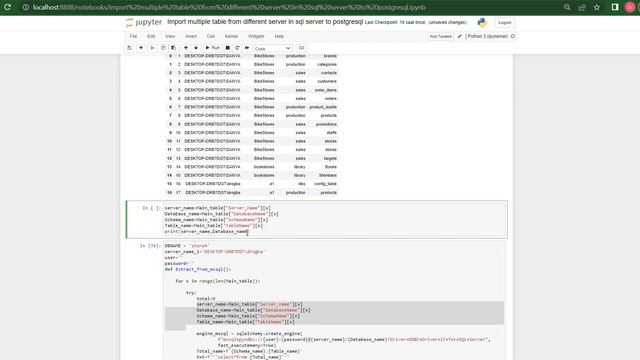Restart the kernel icon
This screenshot has height=360, width=640.
[x=237, y=48]
